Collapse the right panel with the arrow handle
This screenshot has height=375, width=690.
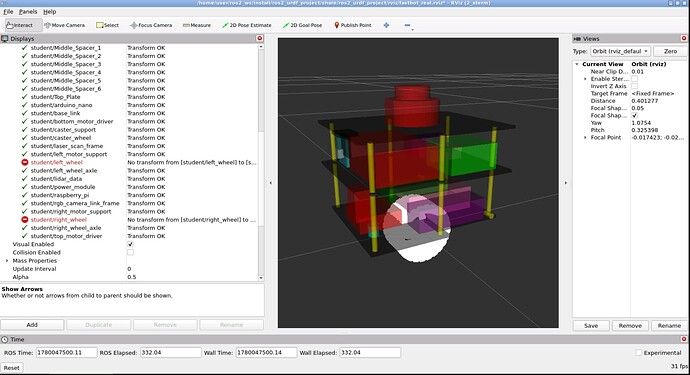click(565, 183)
